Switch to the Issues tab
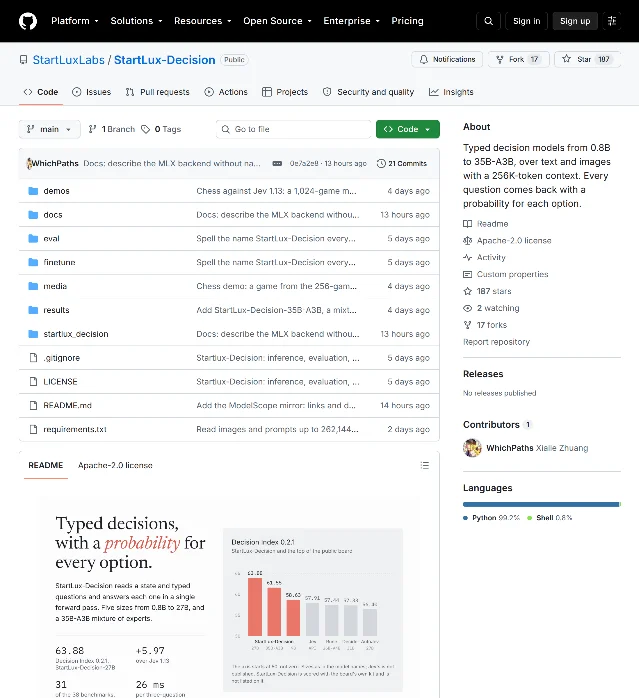The width and height of the screenshot is (639, 698). pyautogui.click(x=92, y=92)
